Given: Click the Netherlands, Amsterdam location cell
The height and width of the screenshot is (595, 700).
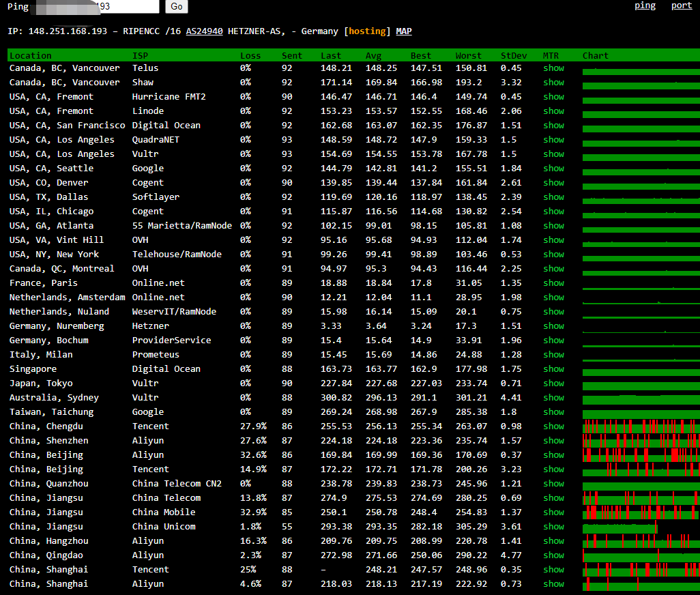Looking at the screenshot, I should tap(68, 297).
